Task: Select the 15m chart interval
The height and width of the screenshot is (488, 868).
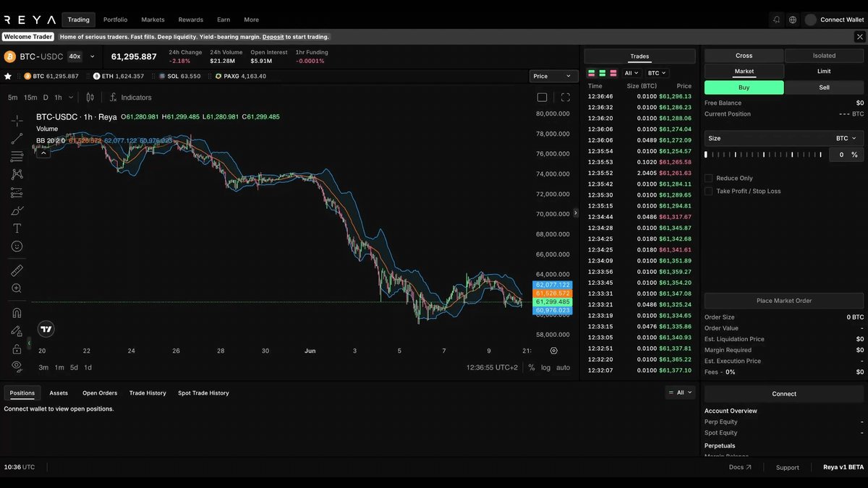Action: (30, 98)
